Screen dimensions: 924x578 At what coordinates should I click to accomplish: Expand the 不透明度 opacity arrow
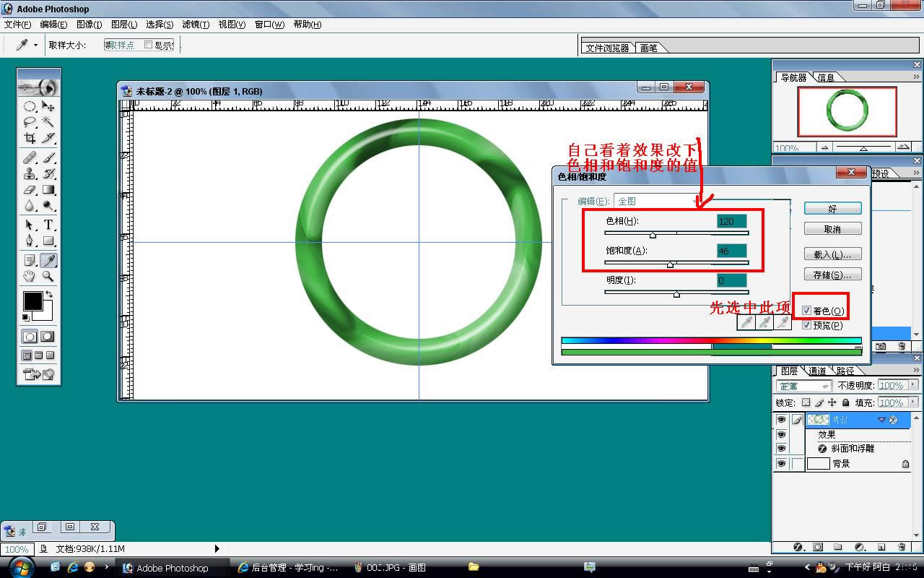(x=914, y=386)
